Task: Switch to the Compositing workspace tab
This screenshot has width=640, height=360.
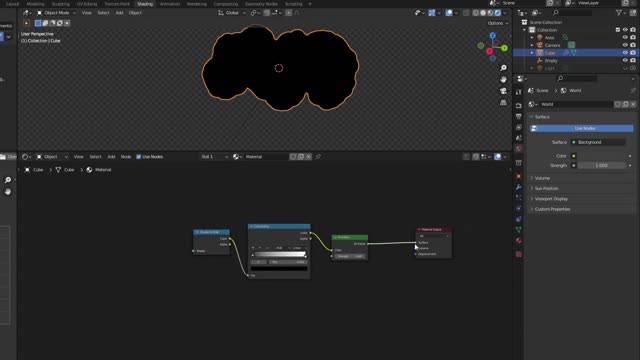Action: point(226,4)
